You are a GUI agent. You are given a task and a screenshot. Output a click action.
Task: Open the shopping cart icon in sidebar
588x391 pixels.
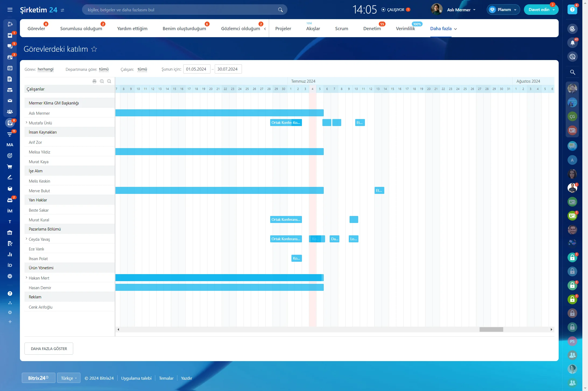10,167
